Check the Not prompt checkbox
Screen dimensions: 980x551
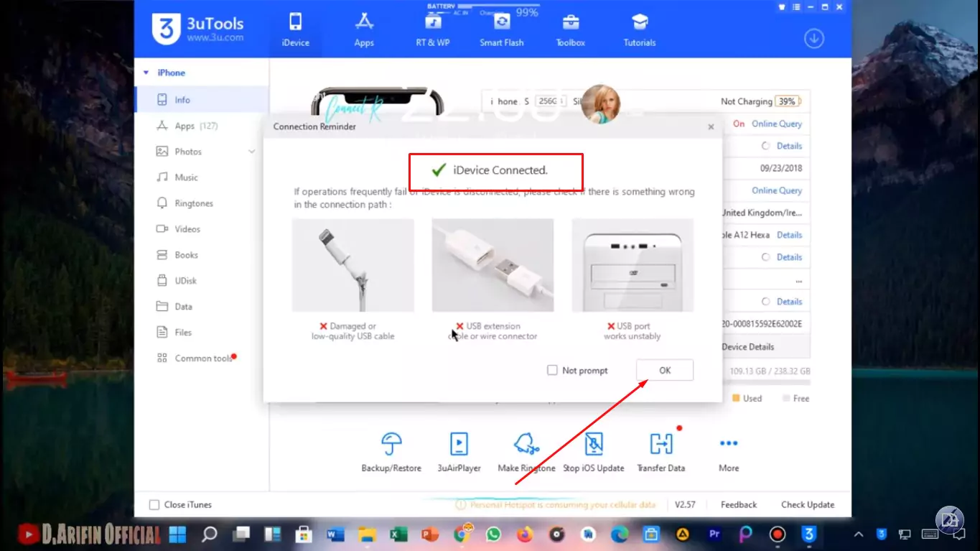click(552, 371)
